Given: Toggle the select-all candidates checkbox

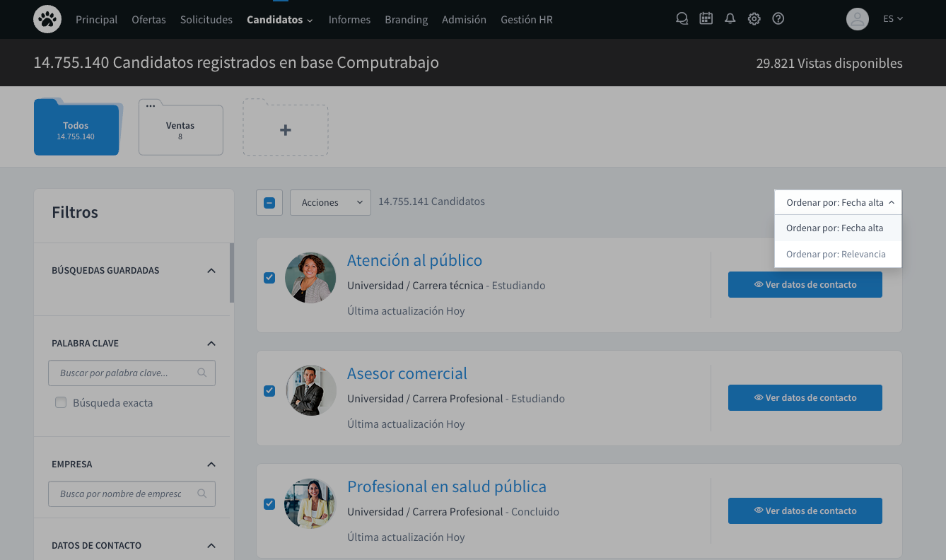Looking at the screenshot, I should click(269, 203).
